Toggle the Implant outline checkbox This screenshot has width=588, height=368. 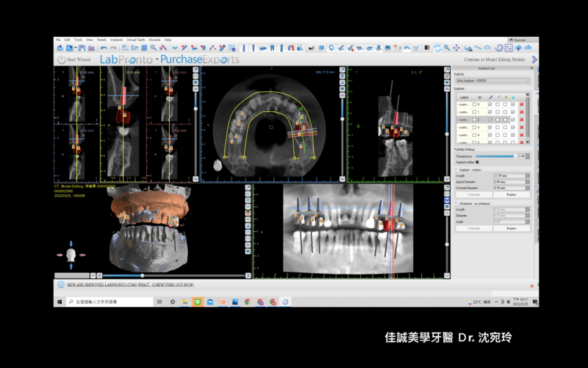coord(477,163)
